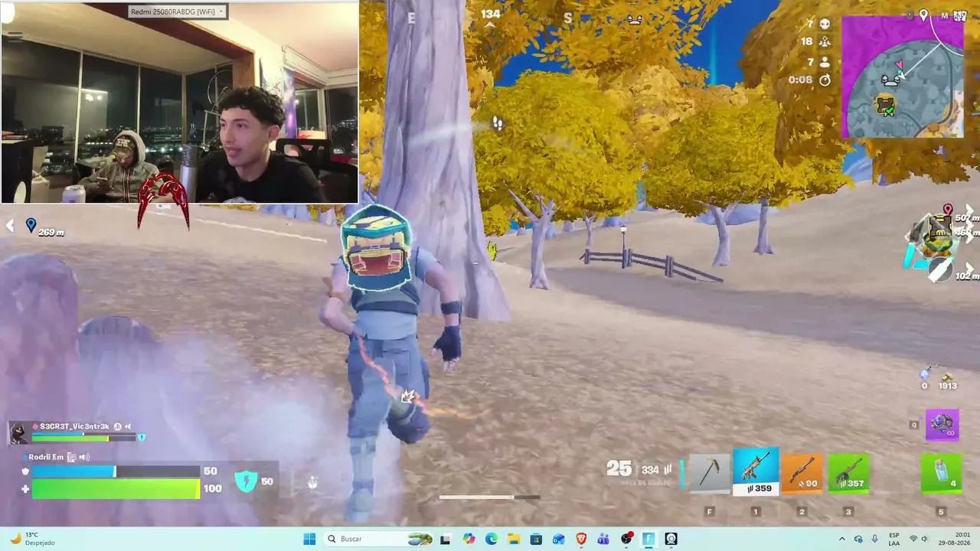Screen dimensions: 980x551
Task: Click the gold bars counter showing 1913
Action: pos(948,381)
